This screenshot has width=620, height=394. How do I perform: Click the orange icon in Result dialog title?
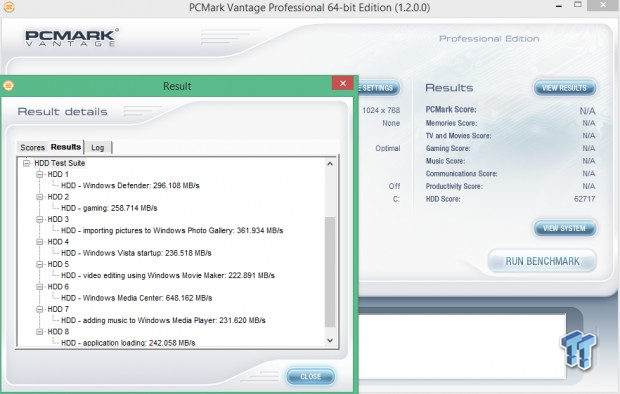[x=8, y=85]
